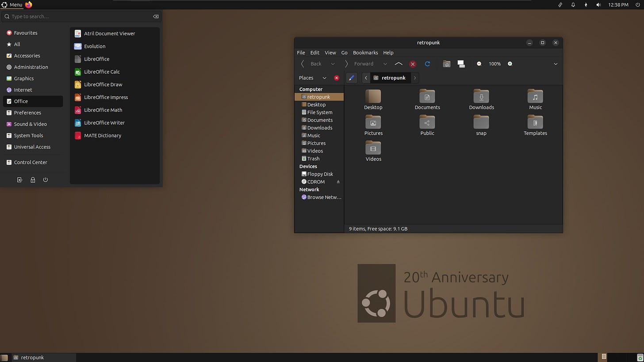644x362 pixels.
Task: Go up one level with the Up arrow
Action: click(x=398, y=64)
